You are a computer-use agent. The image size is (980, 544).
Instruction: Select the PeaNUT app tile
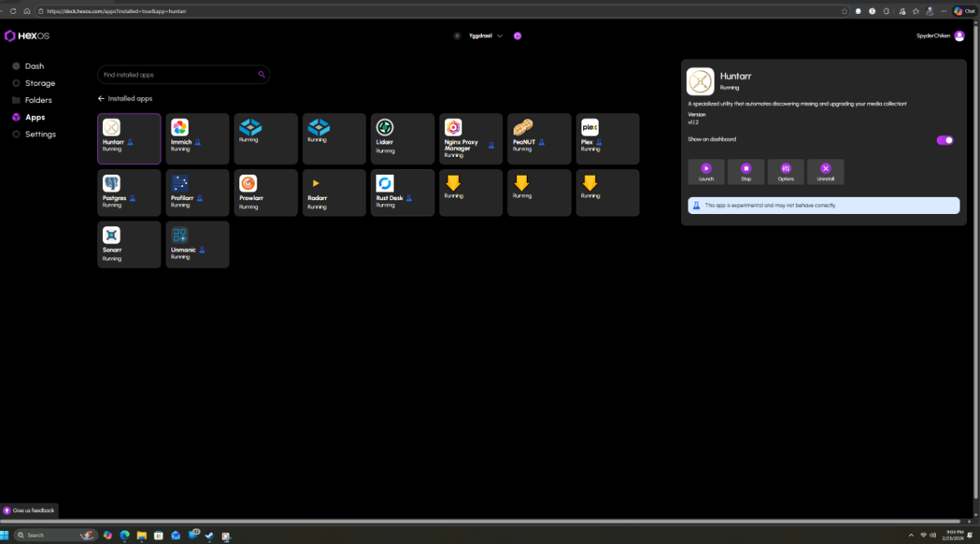pos(539,139)
